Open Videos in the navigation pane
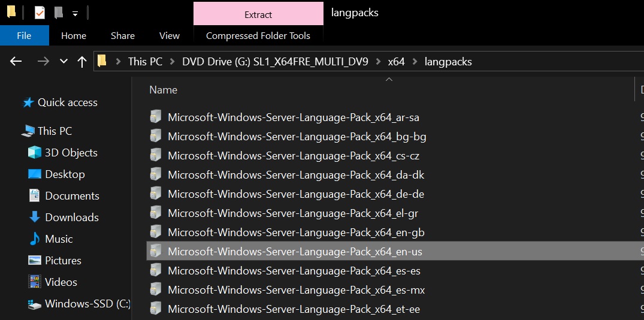The image size is (644, 320). [x=61, y=282]
